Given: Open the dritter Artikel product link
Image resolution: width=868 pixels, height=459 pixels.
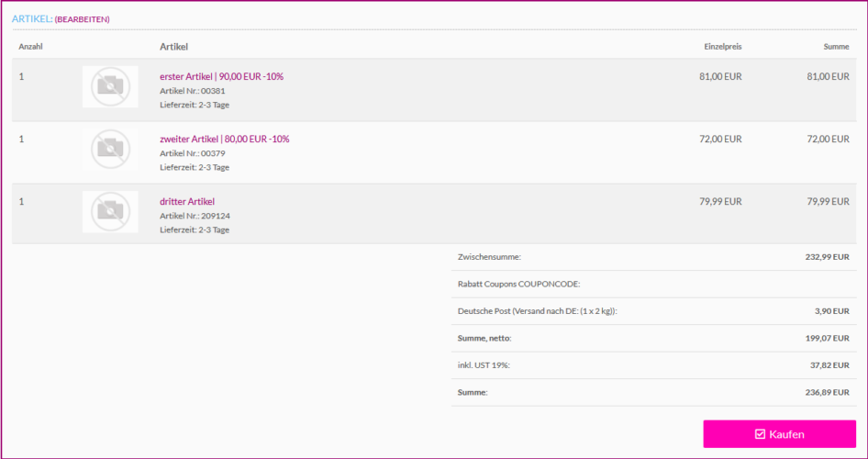Looking at the screenshot, I should (187, 202).
